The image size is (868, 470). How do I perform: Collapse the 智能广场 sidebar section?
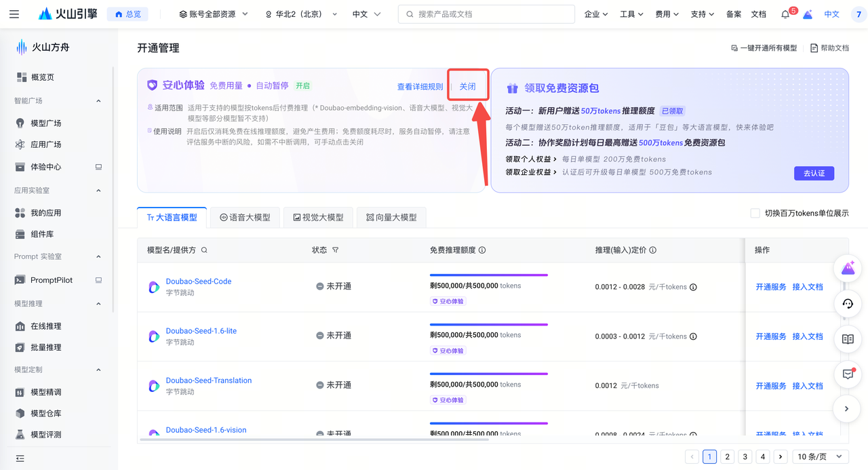pos(98,101)
